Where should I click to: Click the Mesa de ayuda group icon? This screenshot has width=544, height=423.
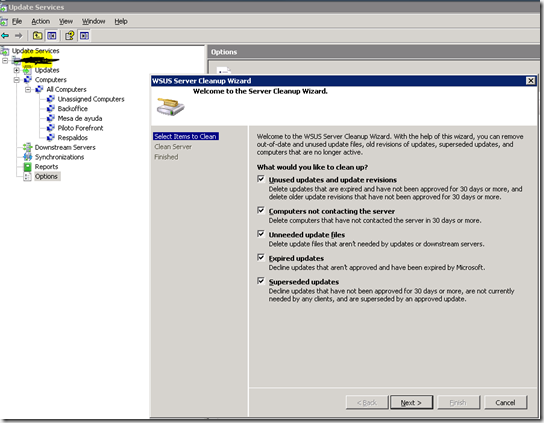[51, 119]
